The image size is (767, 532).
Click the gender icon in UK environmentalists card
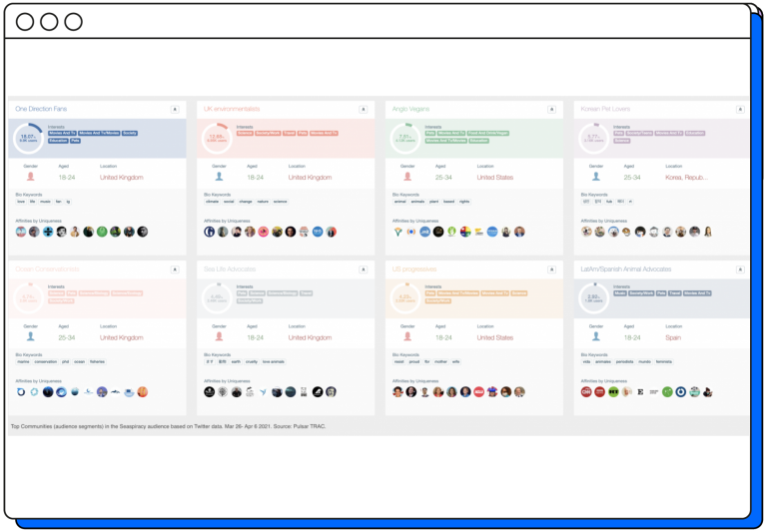tap(220, 177)
